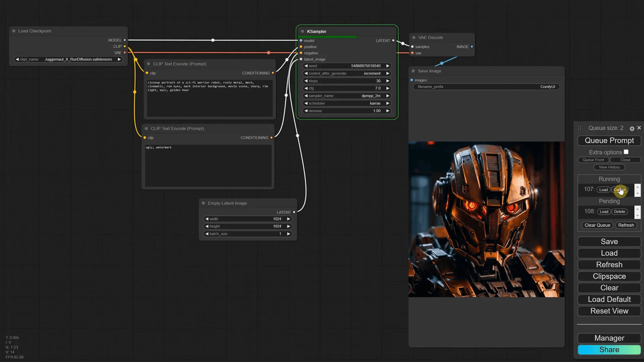Click the Queue Prompt button
This screenshot has width=644, height=362.
pyautogui.click(x=609, y=140)
